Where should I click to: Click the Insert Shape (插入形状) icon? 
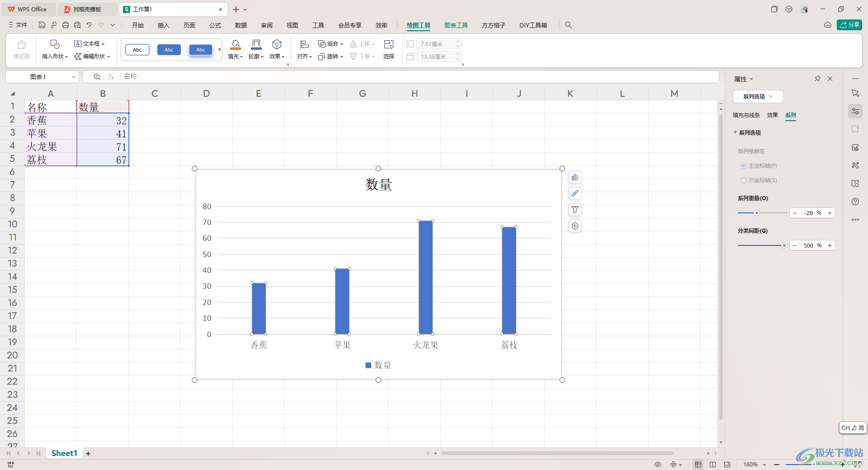[x=55, y=44]
